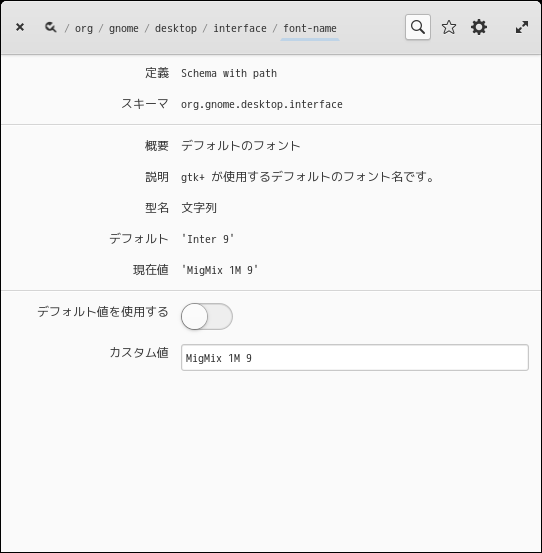Navigate to 'desktop' path segment

click(176, 28)
